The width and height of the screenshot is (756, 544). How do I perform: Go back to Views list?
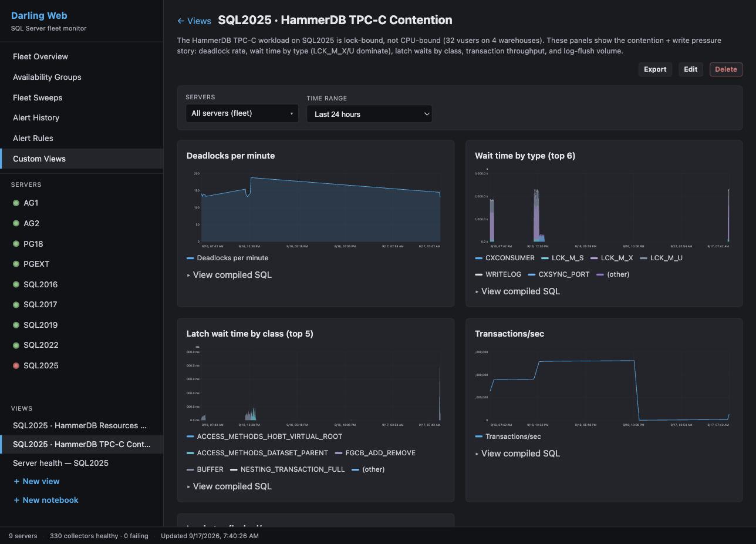194,21
